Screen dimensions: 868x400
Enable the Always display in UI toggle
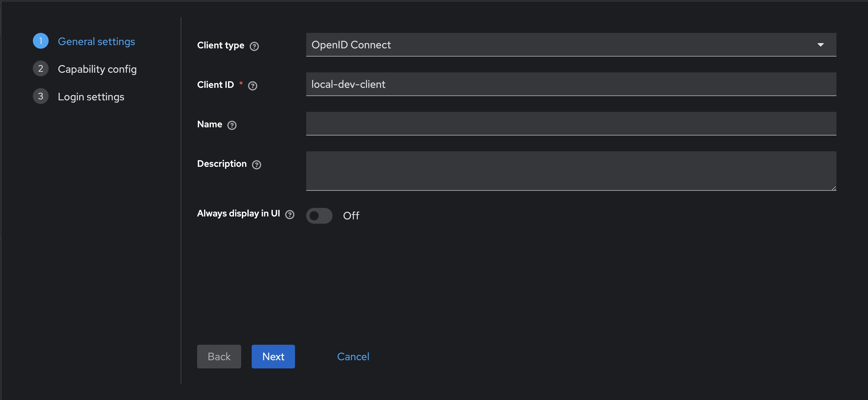[x=319, y=216]
